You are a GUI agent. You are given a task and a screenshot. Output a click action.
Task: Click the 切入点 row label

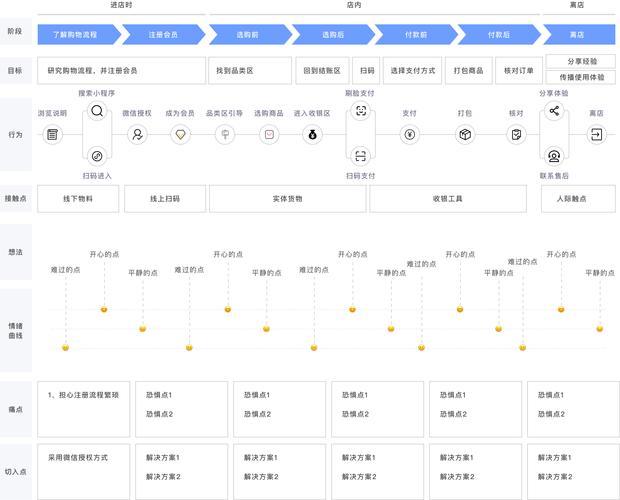(x=15, y=472)
